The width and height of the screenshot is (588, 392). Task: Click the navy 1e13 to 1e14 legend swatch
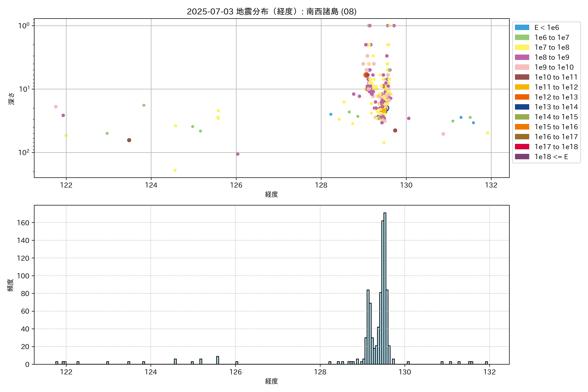(x=522, y=107)
